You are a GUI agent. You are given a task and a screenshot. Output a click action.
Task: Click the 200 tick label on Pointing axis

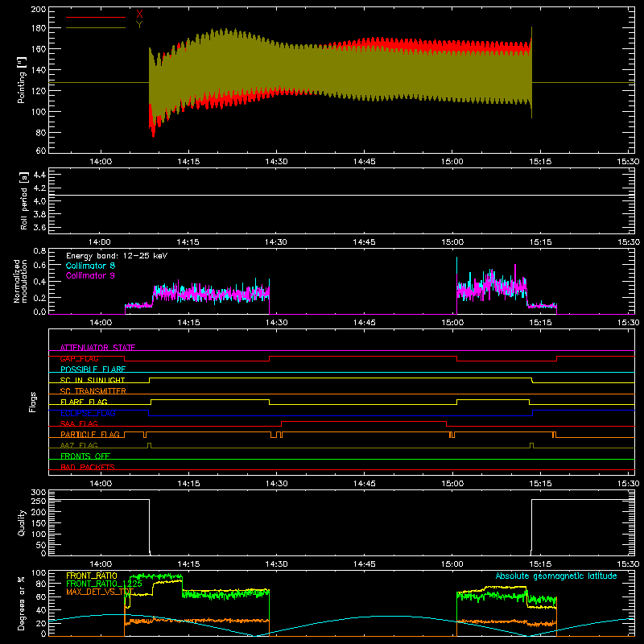pos(38,10)
